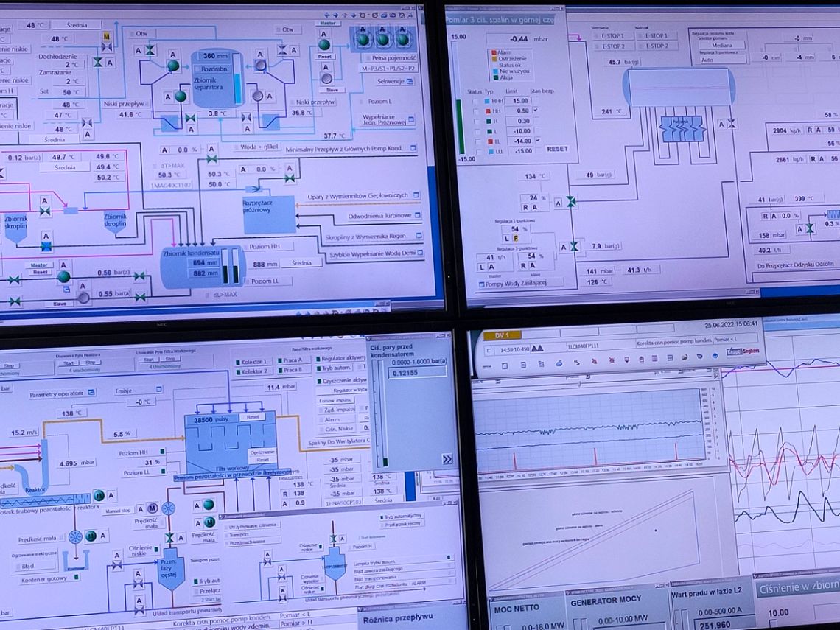
Task: Open Minimalny Przepływ z Głównych Pomp Kond. icon
Action: pyautogui.click(x=413, y=148)
